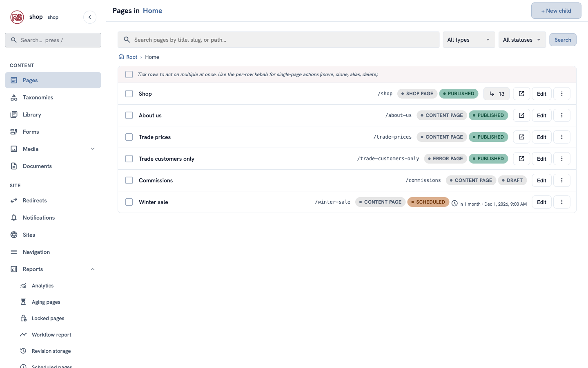Tick the About us row checkbox
The width and height of the screenshot is (588, 368).
[129, 115]
